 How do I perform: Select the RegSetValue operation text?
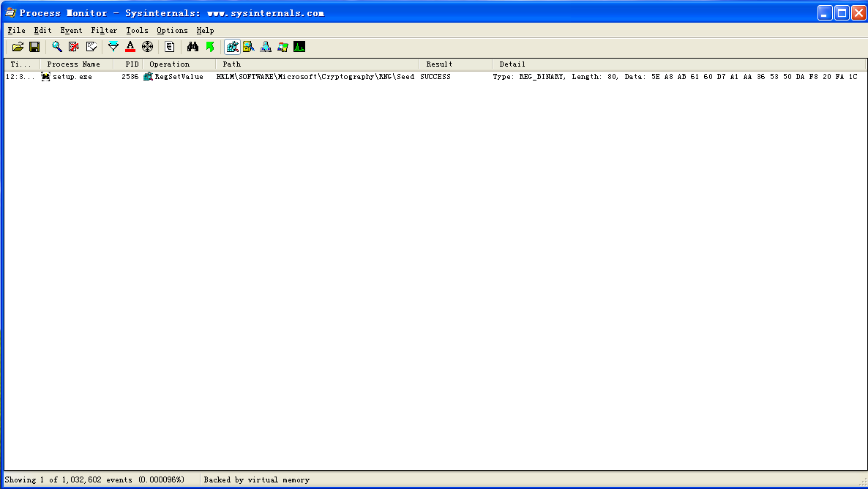(179, 77)
